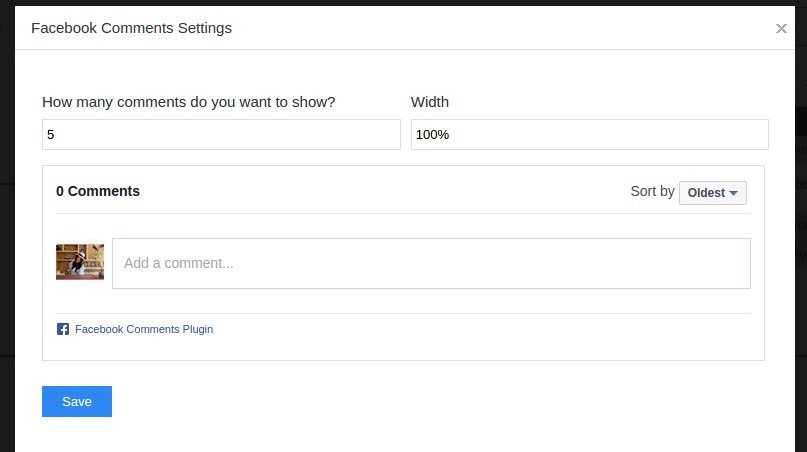
Task: Click the blank header area between title and close
Action: click(500, 28)
